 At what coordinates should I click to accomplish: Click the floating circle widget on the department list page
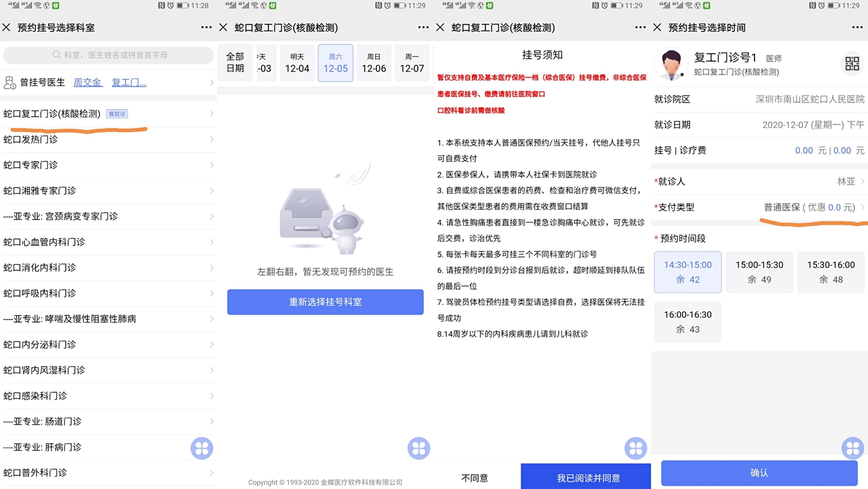click(x=201, y=447)
